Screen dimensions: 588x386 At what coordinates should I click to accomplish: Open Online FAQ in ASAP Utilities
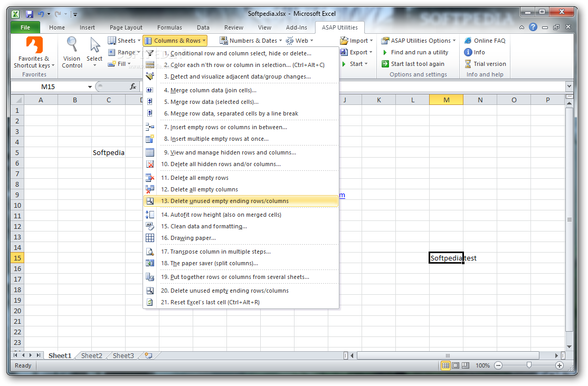(x=485, y=41)
